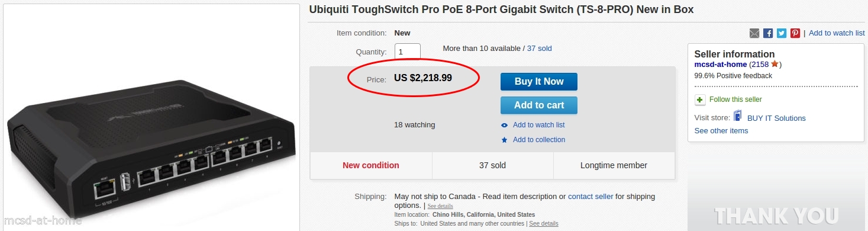868x231 pixels.
Task: Share item on Twitter icon
Action: [x=782, y=33]
